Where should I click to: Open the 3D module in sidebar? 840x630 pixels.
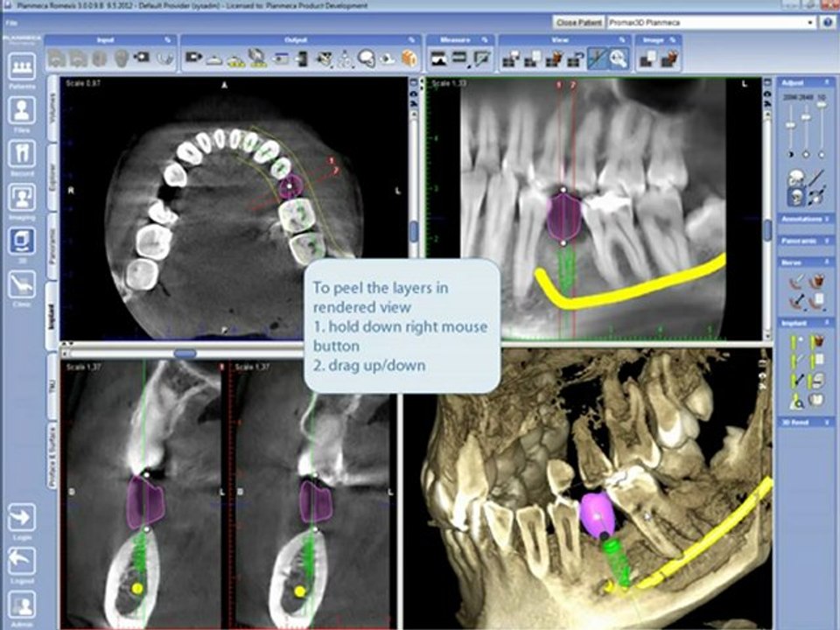click(21, 241)
